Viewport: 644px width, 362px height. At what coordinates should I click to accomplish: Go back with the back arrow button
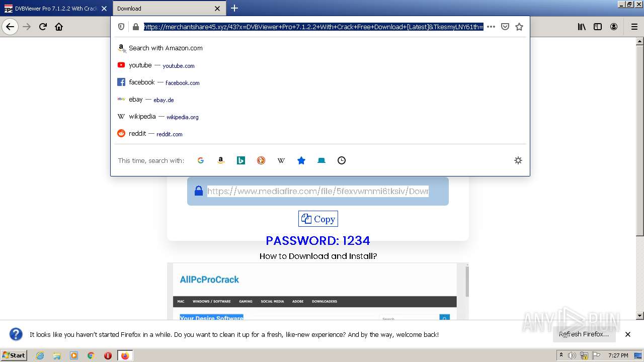tap(10, 27)
